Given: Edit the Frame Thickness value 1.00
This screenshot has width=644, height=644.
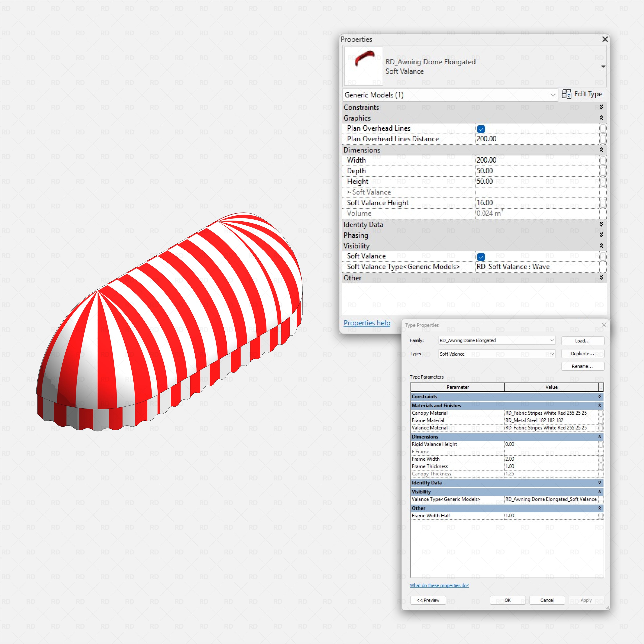Looking at the screenshot, I should pos(551,466).
